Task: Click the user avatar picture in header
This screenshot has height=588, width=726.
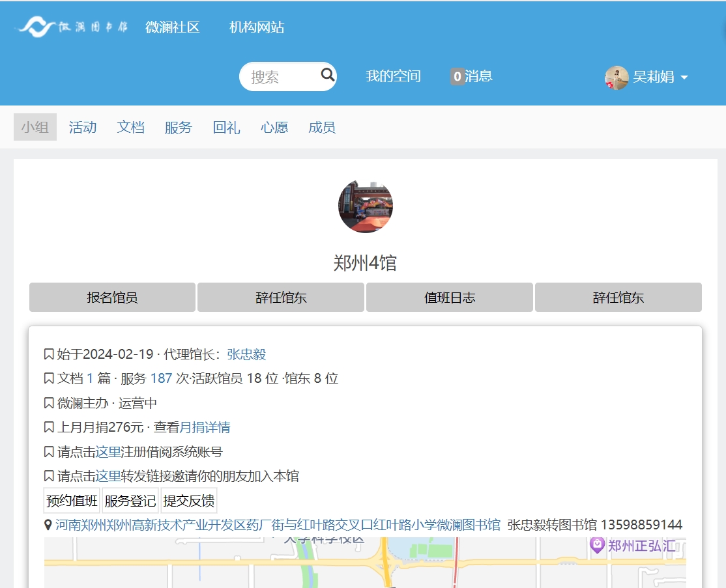Action: coord(616,77)
